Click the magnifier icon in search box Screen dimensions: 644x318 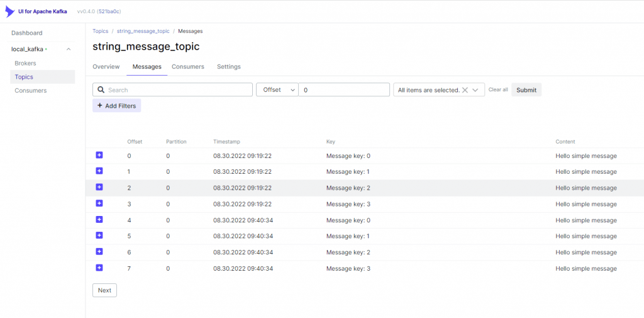click(101, 89)
